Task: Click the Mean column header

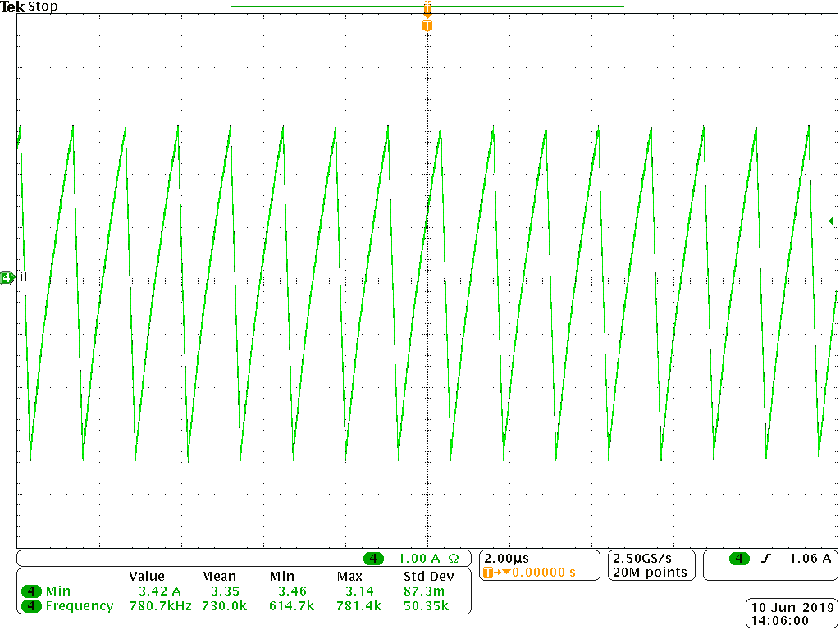Action: click(x=218, y=577)
